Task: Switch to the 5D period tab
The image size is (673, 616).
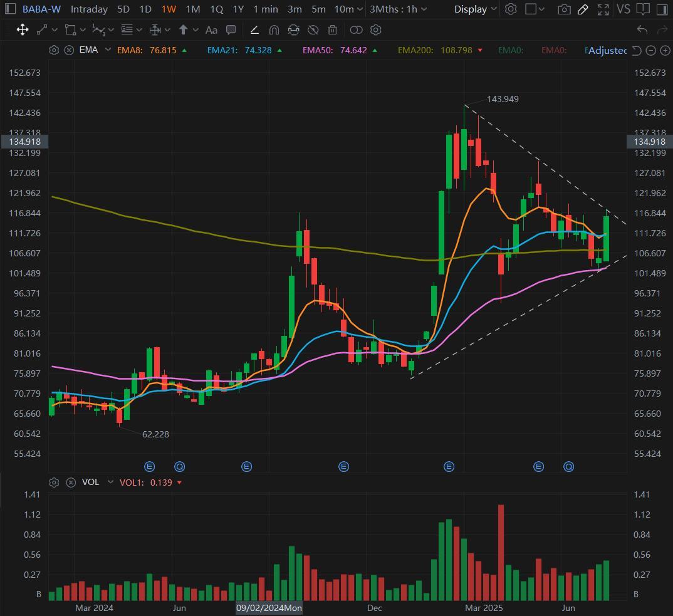Action: 123,9
